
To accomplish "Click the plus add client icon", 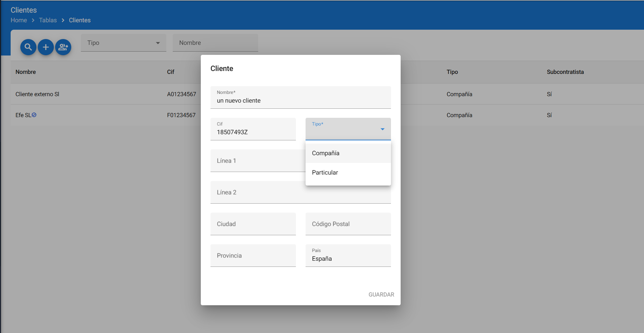I will (46, 47).
